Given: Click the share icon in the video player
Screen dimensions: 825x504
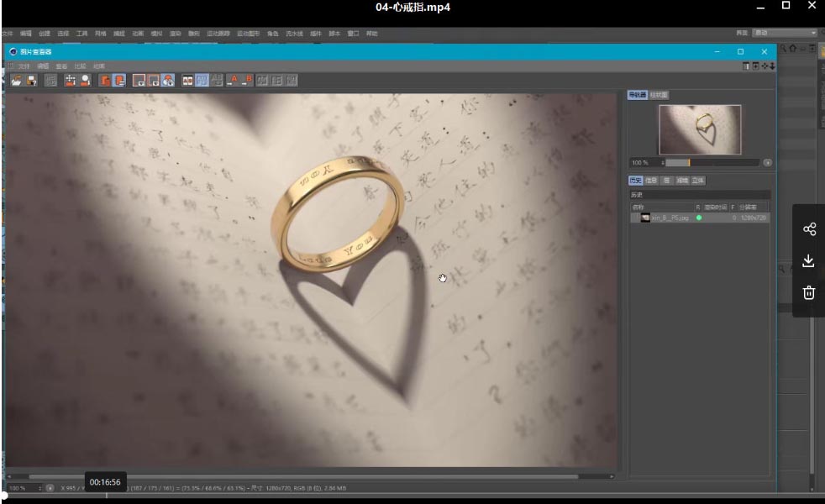Looking at the screenshot, I should click(809, 228).
